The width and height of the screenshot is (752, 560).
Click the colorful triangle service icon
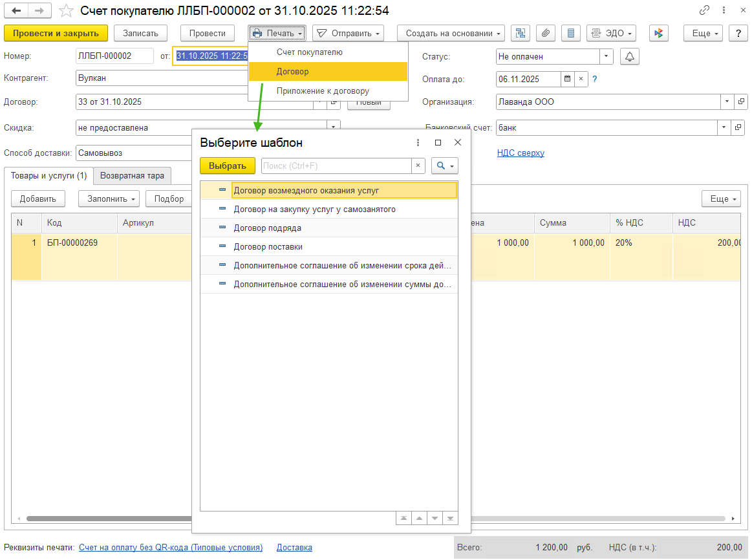[658, 33]
